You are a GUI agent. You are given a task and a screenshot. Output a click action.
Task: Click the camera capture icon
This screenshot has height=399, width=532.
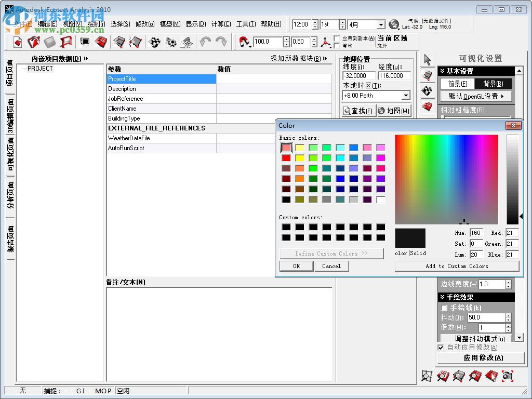[508, 376]
